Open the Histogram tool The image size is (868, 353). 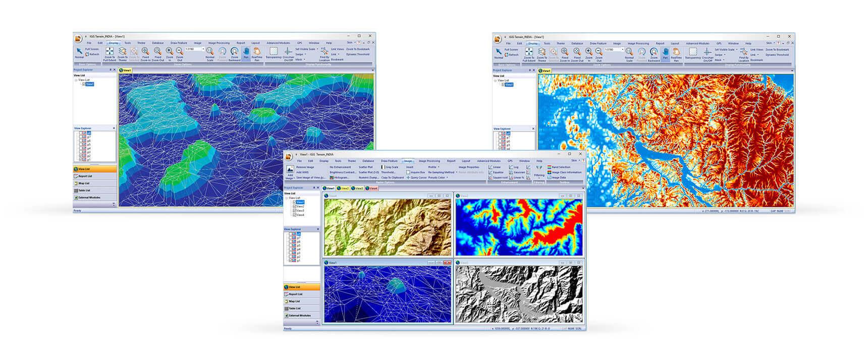point(341,178)
